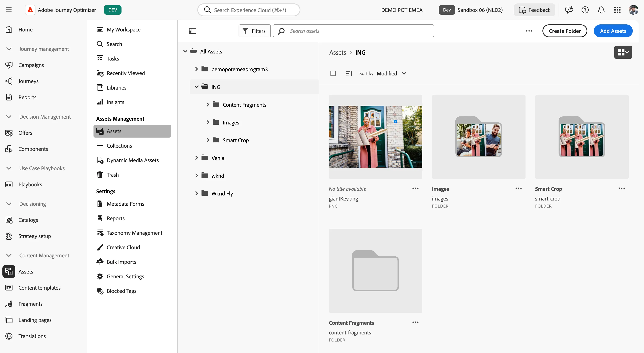The image size is (644, 353).
Task: Click the sort order direction icon
Action: (349, 74)
